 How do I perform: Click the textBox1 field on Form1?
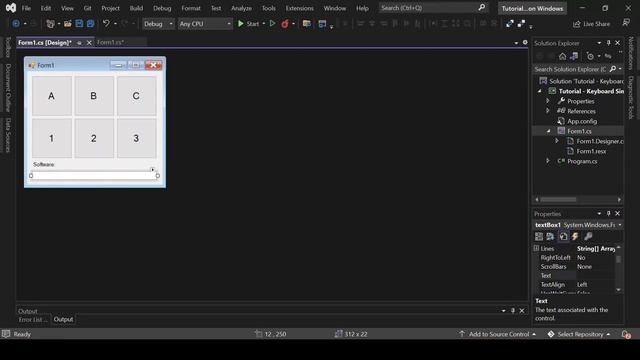94,176
